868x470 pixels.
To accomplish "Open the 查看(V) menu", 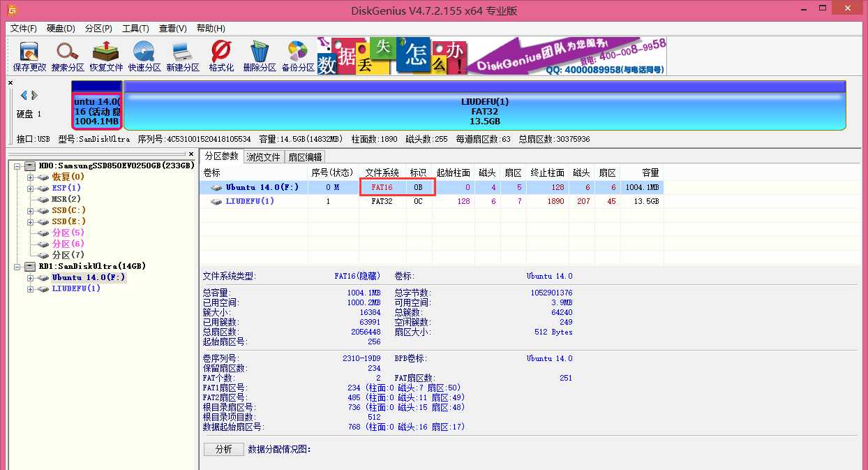I will coord(172,29).
